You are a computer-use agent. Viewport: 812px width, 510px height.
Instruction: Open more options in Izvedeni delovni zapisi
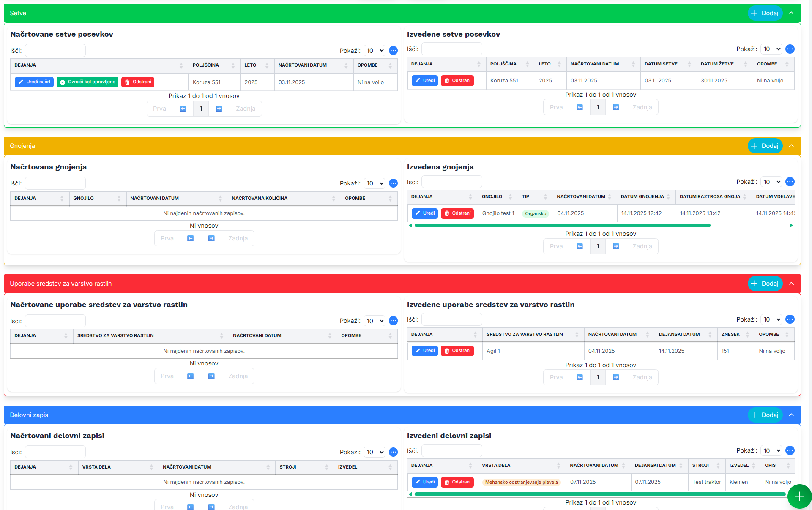coord(790,450)
